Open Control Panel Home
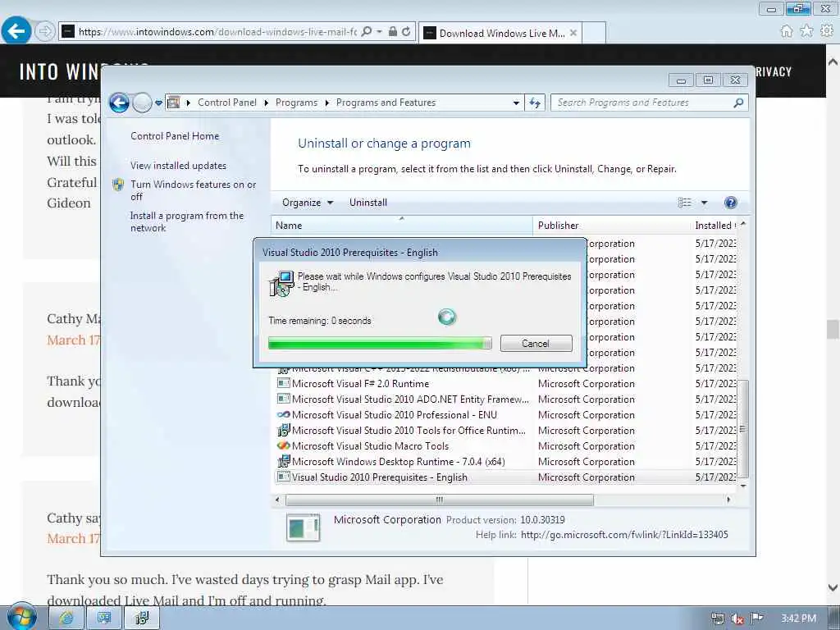Screen dimensions: 840x630 [x=175, y=136]
